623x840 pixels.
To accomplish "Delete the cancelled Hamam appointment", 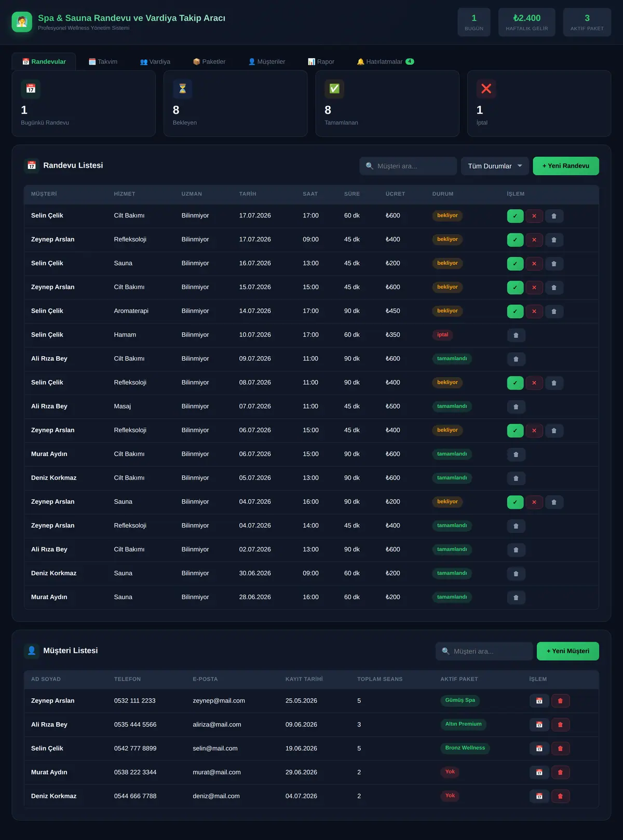I will (x=516, y=335).
